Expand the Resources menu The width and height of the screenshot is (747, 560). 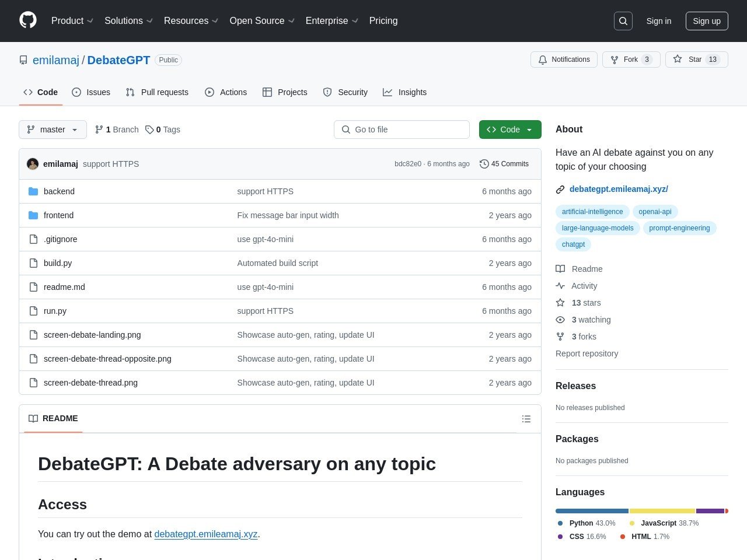[x=191, y=20]
